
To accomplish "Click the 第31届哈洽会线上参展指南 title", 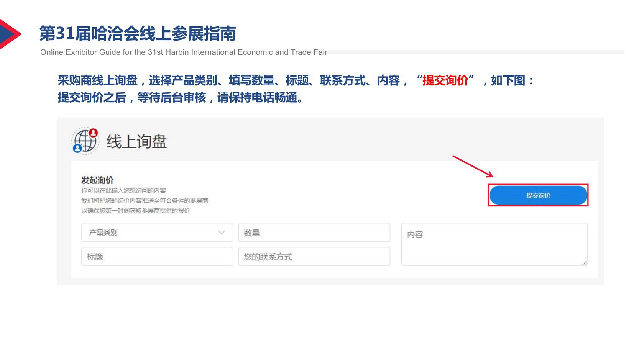I will [138, 34].
